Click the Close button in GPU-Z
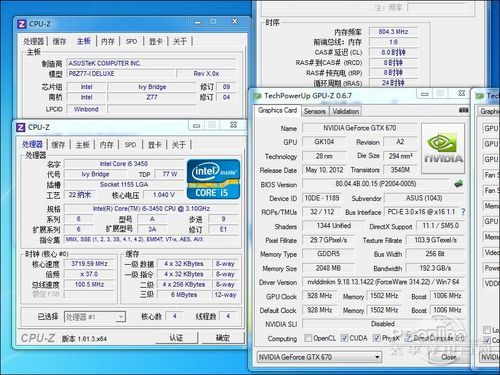500x375 pixels. (x=449, y=357)
